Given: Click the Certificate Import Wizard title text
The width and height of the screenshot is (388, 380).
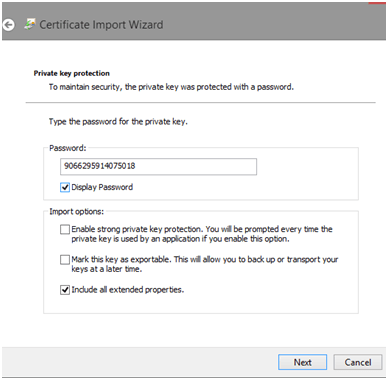Looking at the screenshot, I should (x=101, y=25).
